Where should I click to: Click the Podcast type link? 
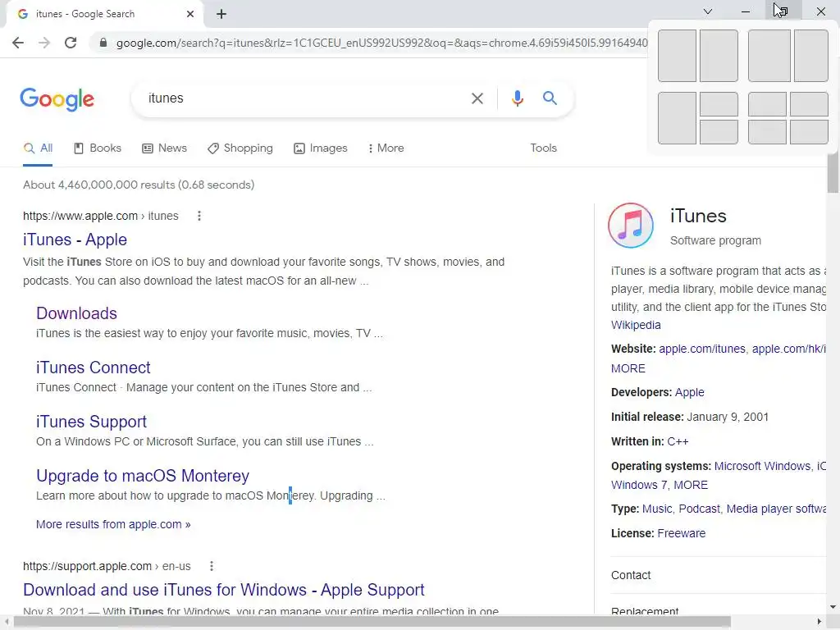point(699,509)
